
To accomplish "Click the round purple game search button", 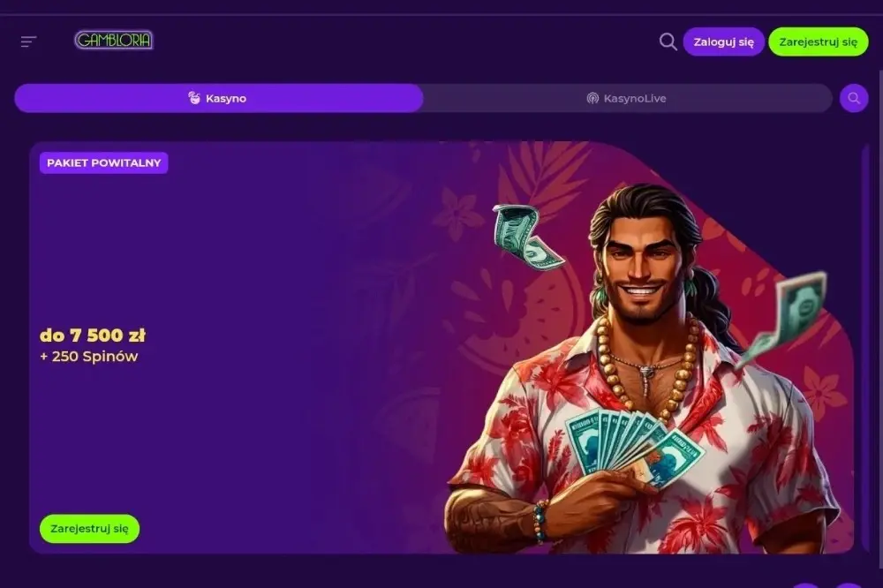I will [x=854, y=98].
